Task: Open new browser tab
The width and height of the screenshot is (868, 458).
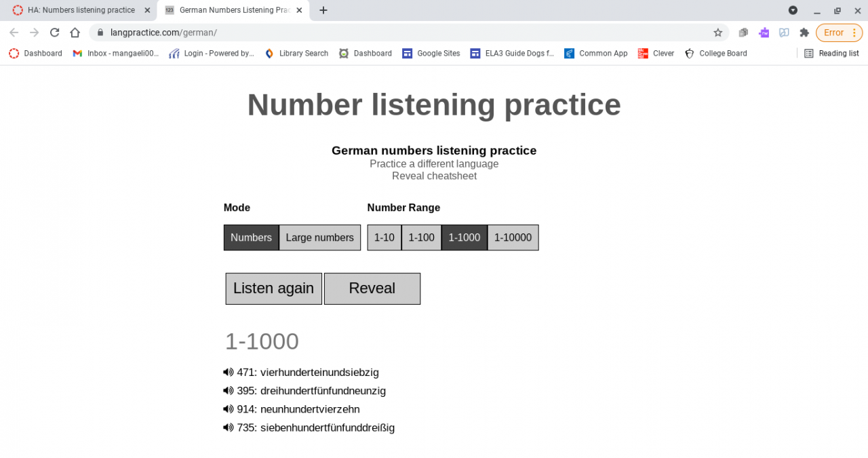Action: click(323, 10)
